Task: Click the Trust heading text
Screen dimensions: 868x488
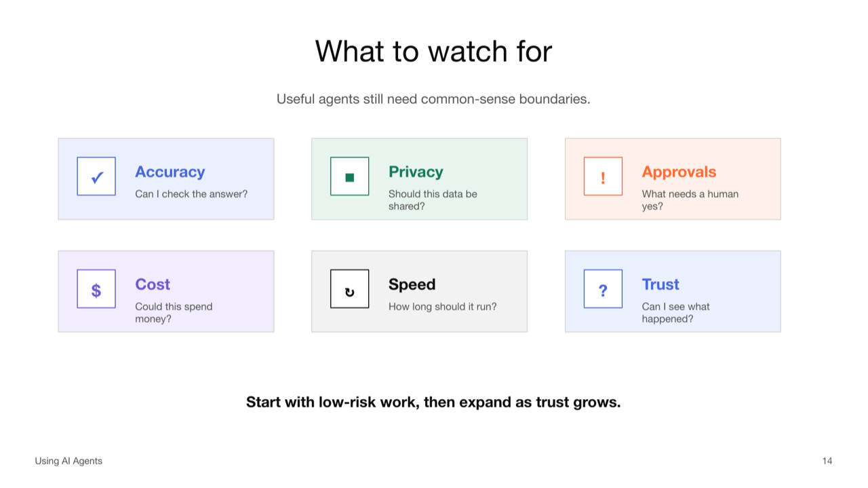Action: pyautogui.click(x=660, y=284)
